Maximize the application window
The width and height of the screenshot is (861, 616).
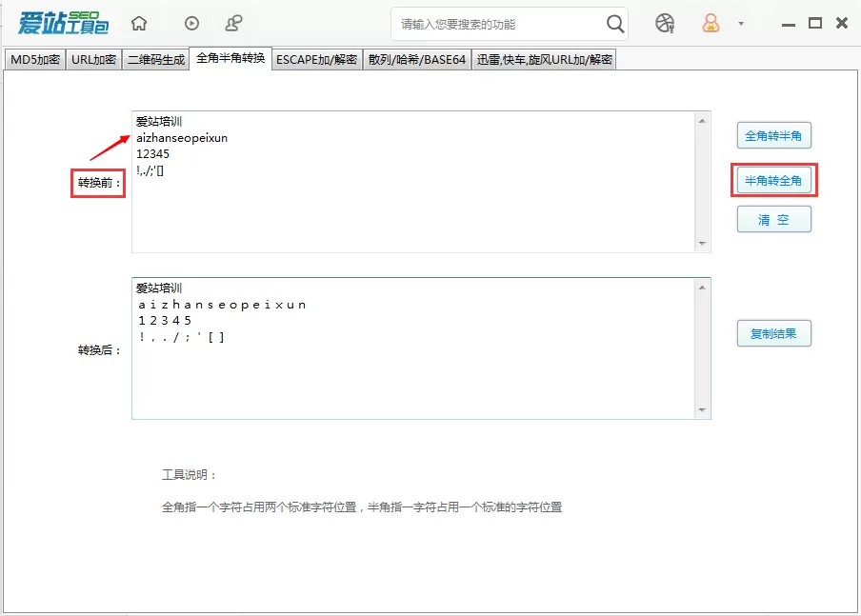(x=815, y=23)
